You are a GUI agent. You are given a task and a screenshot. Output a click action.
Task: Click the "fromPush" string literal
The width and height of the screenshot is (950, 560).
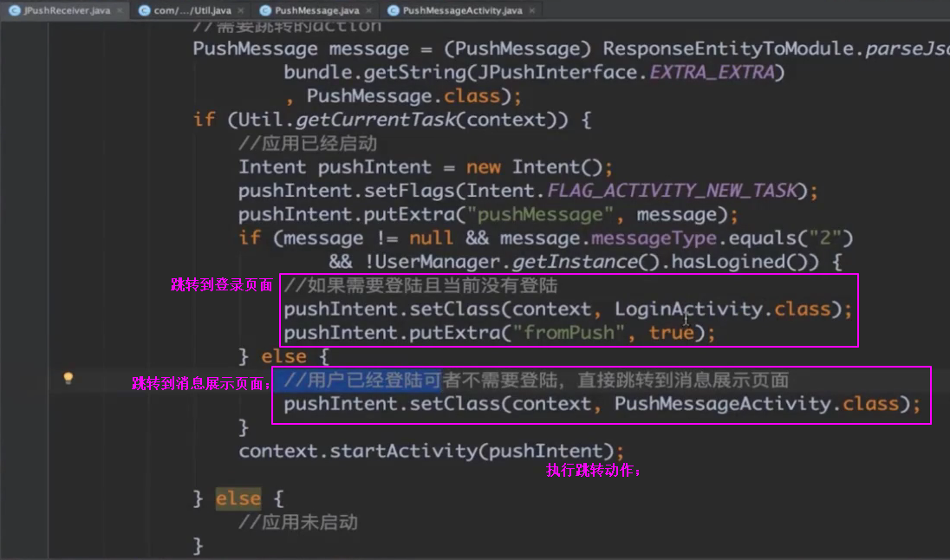coord(569,333)
